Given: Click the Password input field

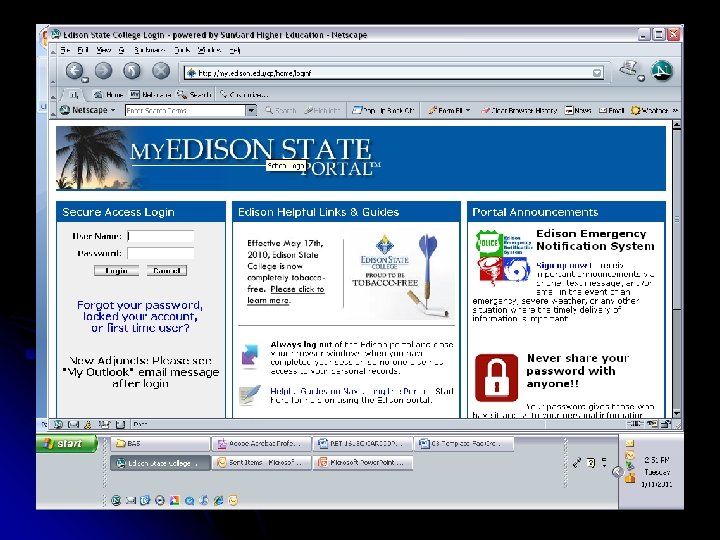Looking at the screenshot, I should [x=161, y=253].
